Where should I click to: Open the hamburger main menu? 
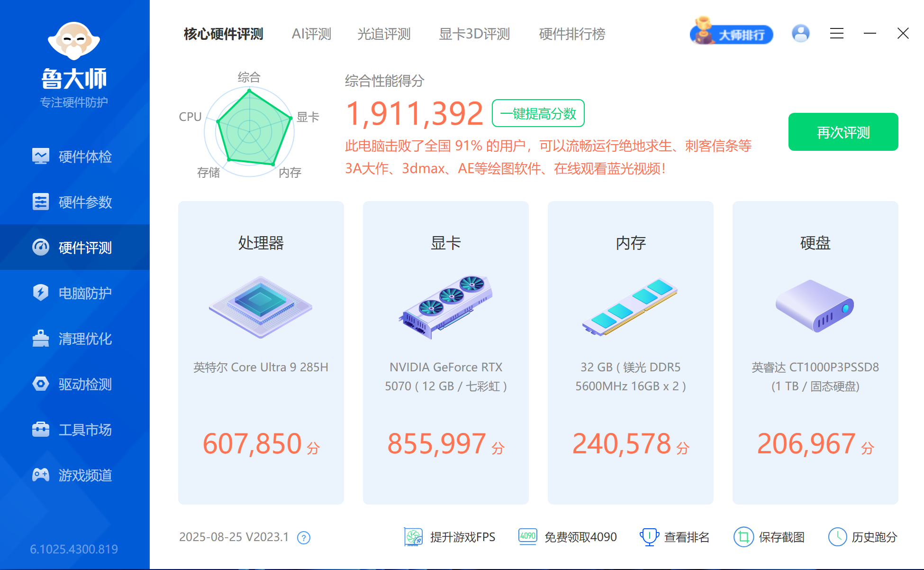coord(837,33)
